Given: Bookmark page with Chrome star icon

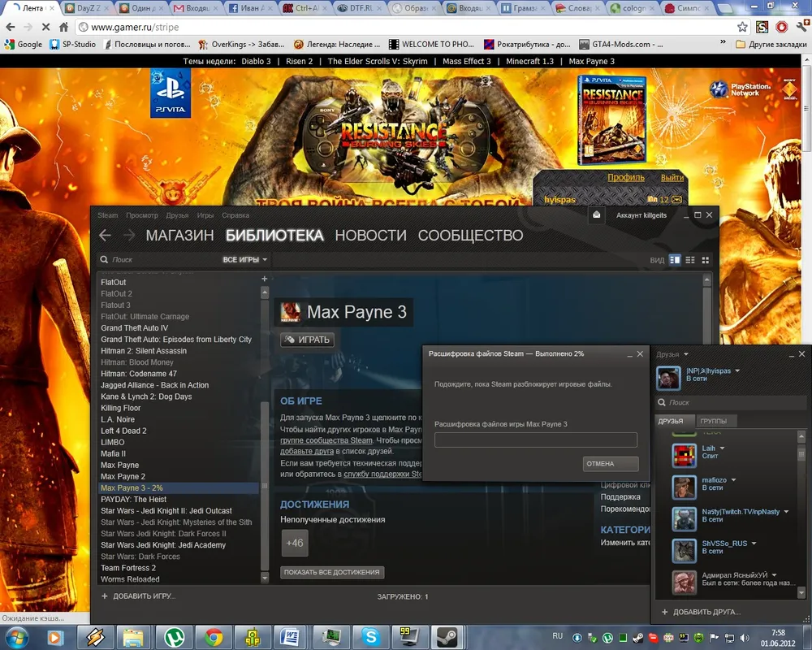Looking at the screenshot, I should [x=741, y=27].
